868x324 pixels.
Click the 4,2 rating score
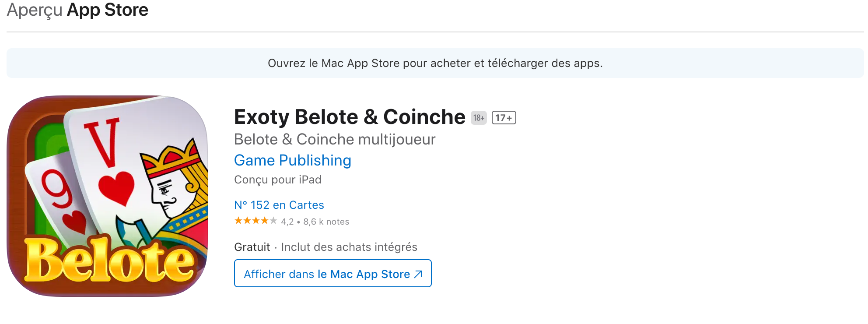(x=287, y=222)
